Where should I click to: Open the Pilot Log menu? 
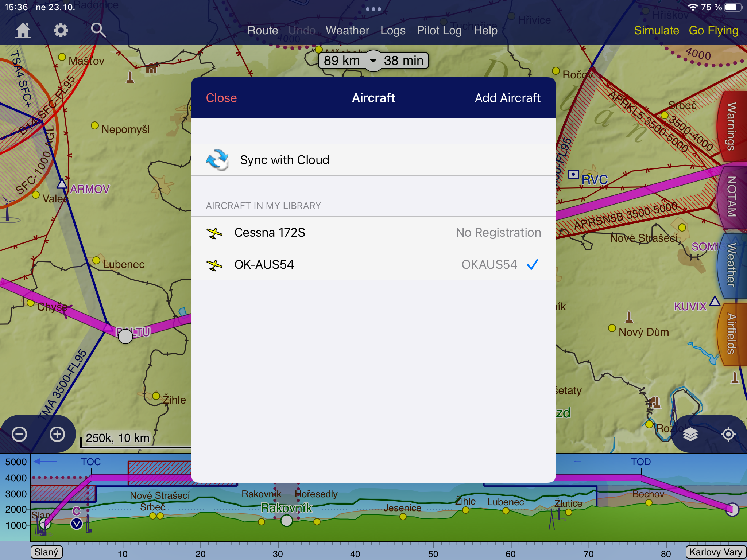click(x=439, y=30)
